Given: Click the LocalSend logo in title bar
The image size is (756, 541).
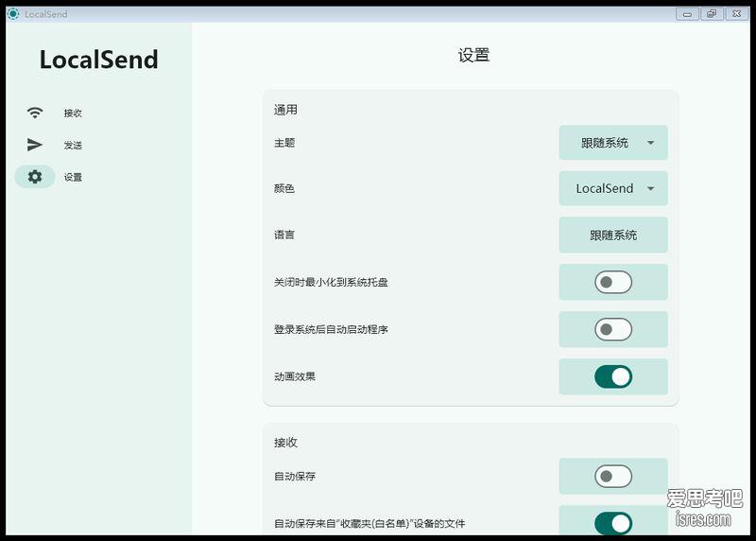Looking at the screenshot, I should [13, 14].
